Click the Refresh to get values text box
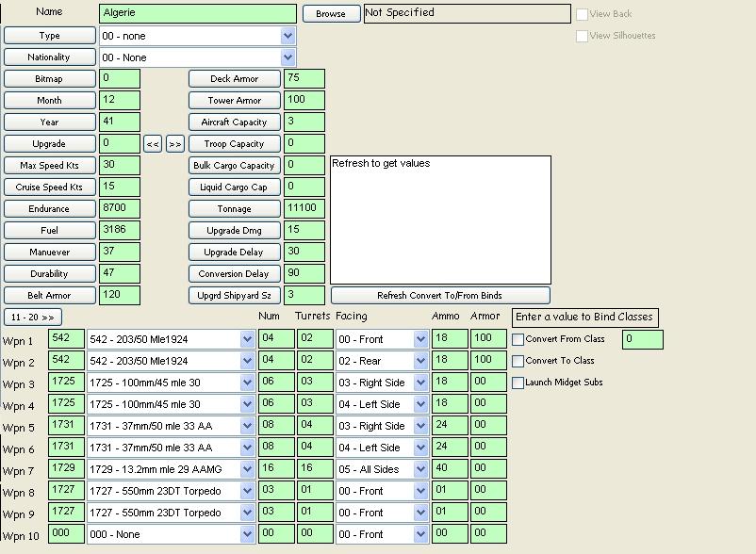 pyautogui.click(x=440, y=220)
